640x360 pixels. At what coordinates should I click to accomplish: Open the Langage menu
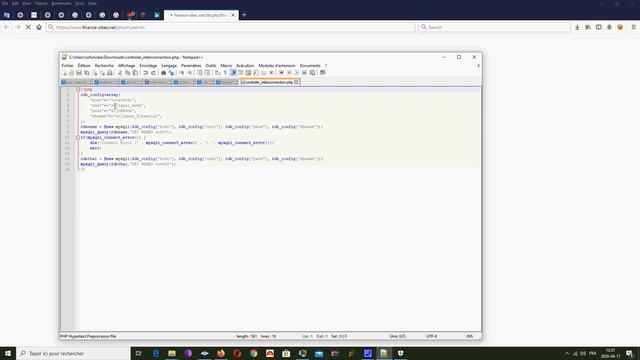(169, 66)
